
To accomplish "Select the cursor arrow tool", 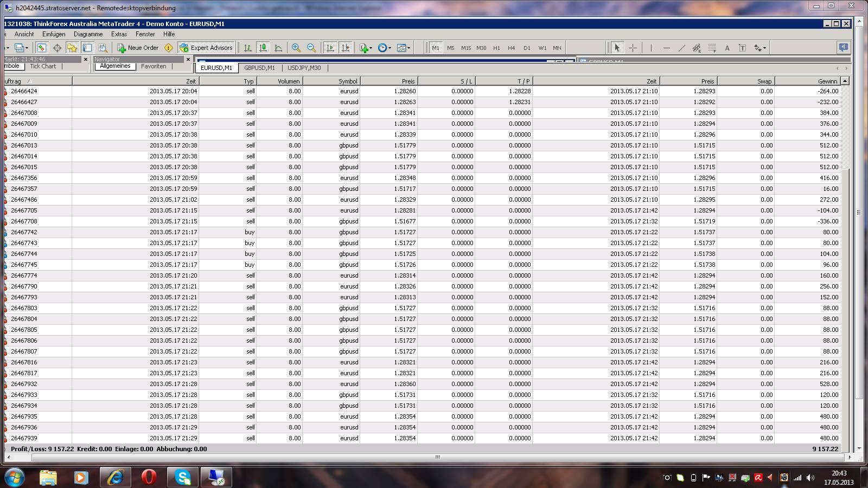I will pos(617,48).
